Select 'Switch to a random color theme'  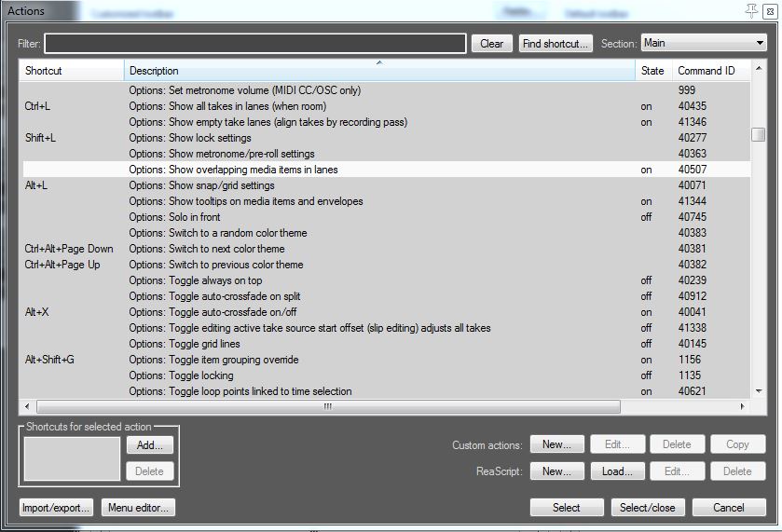pyautogui.click(x=387, y=233)
